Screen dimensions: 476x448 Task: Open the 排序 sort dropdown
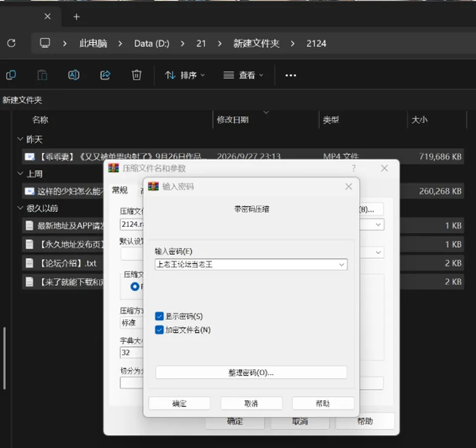[x=185, y=75]
